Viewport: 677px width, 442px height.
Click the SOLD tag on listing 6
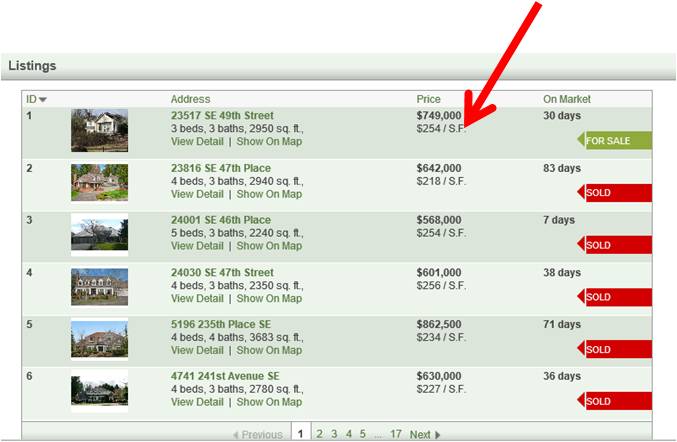[613, 401]
